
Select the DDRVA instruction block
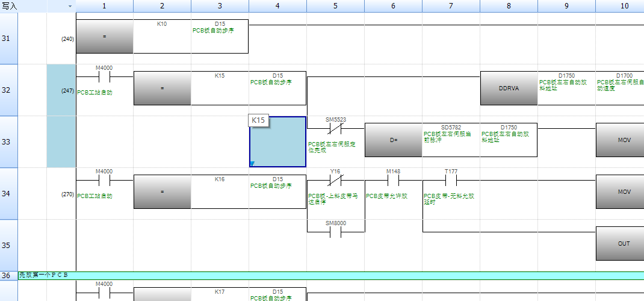(509, 88)
